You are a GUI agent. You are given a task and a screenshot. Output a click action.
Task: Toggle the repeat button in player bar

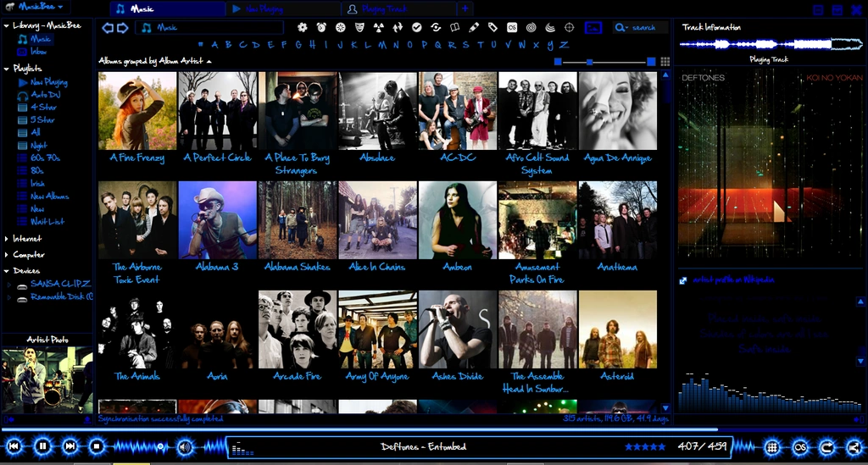[826, 447]
